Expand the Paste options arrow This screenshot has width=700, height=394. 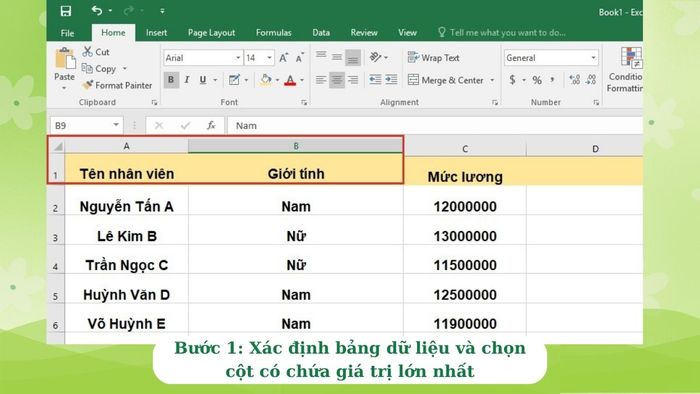pos(64,88)
